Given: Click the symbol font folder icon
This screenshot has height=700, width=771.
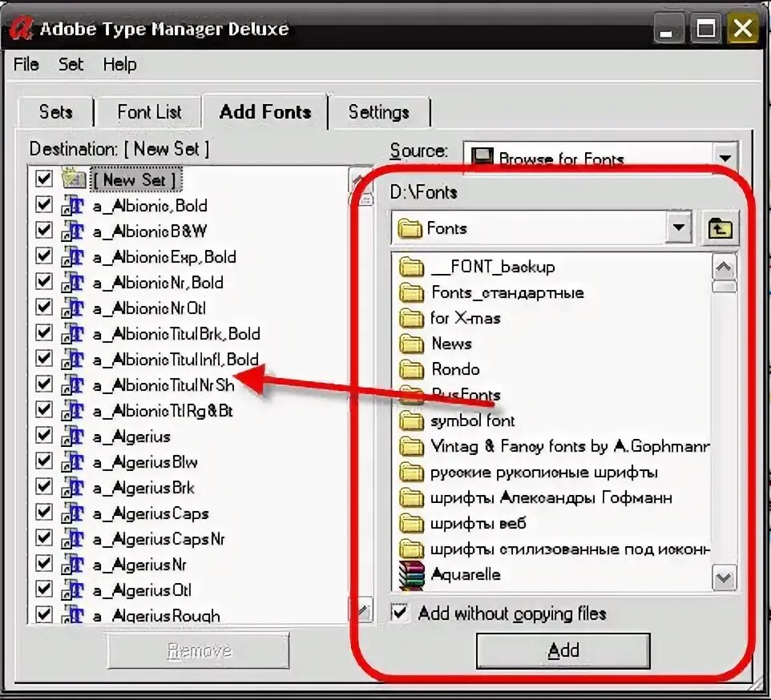Looking at the screenshot, I should click(412, 421).
